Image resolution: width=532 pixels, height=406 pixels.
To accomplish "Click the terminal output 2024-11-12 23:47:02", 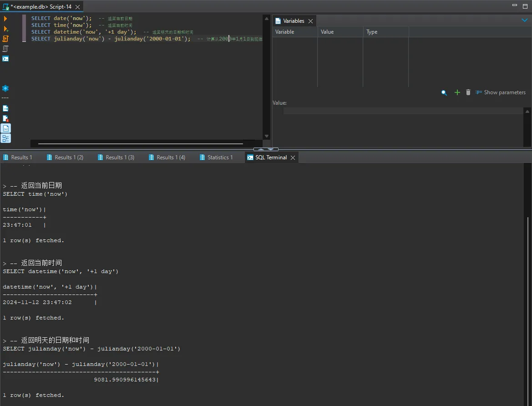I will click(x=37, y=302).
